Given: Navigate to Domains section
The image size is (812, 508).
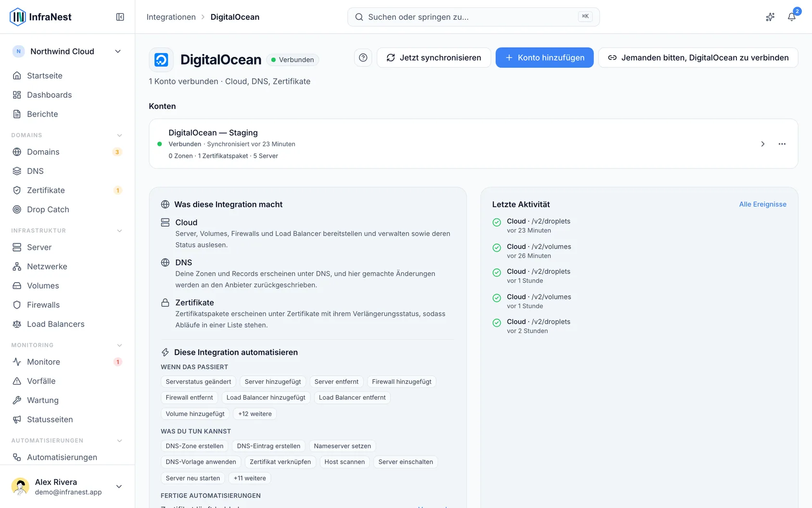Looking at the screenshot, I should coord(67,152).
